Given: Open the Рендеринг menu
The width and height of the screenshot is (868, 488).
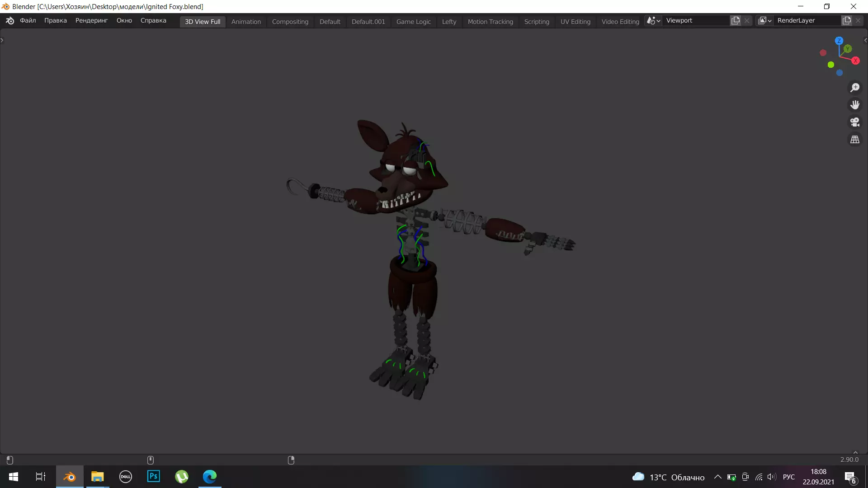Looking at the screenshot, I should [x=91, y=21].
